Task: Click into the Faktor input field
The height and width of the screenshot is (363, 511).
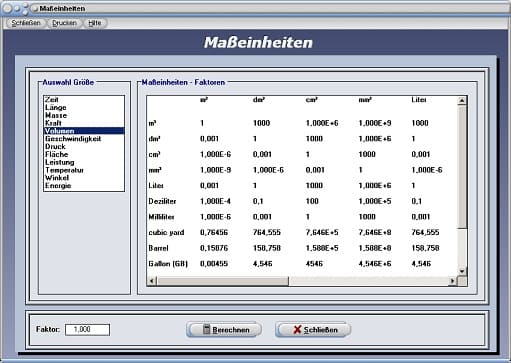Action: tap(87, 330)
